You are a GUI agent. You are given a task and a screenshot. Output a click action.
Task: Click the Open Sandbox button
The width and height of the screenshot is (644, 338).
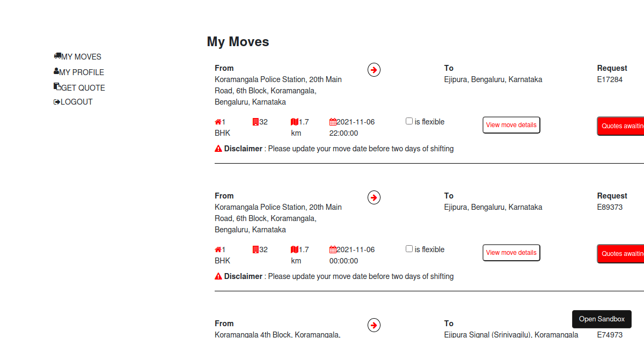point(602,319)
